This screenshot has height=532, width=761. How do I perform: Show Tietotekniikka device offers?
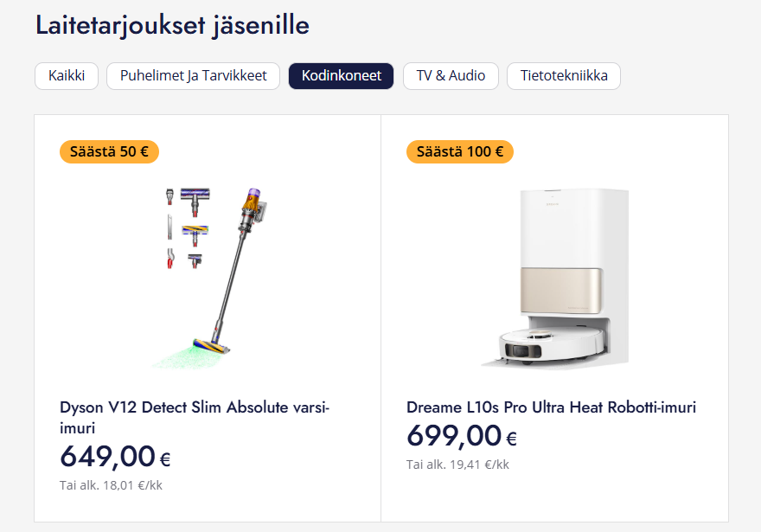(564, 76)
